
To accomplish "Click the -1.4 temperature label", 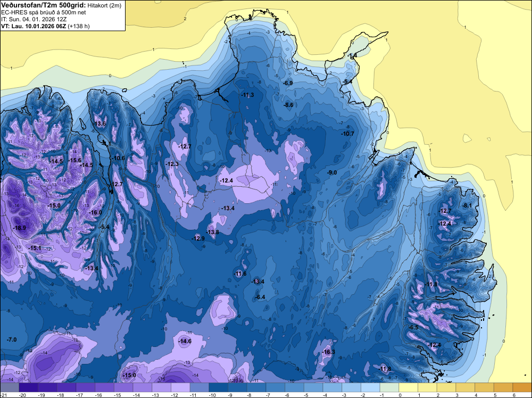I will (353, 55).
